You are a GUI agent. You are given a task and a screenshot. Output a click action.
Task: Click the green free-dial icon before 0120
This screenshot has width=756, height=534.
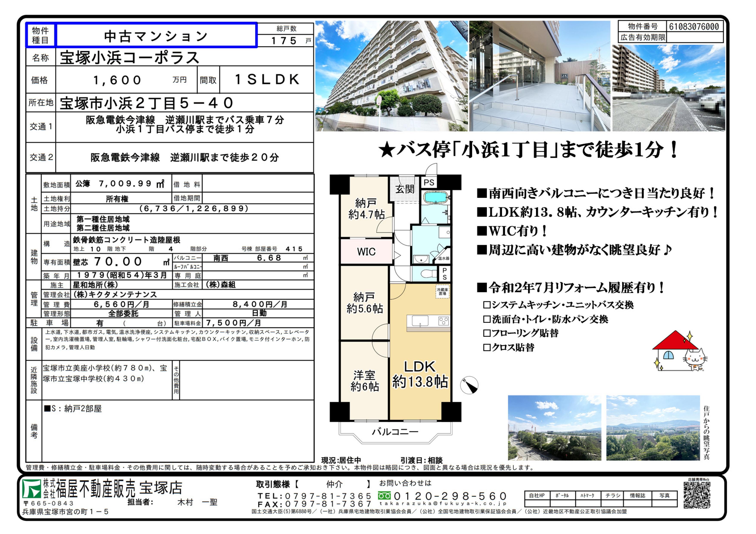384,495
